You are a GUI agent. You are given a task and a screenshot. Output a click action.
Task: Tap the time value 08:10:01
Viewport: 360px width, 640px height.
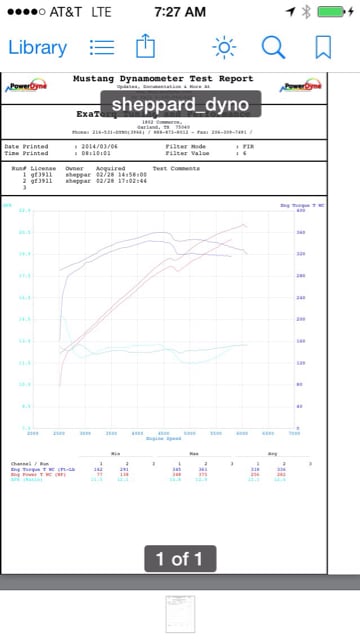click(96, 153)
